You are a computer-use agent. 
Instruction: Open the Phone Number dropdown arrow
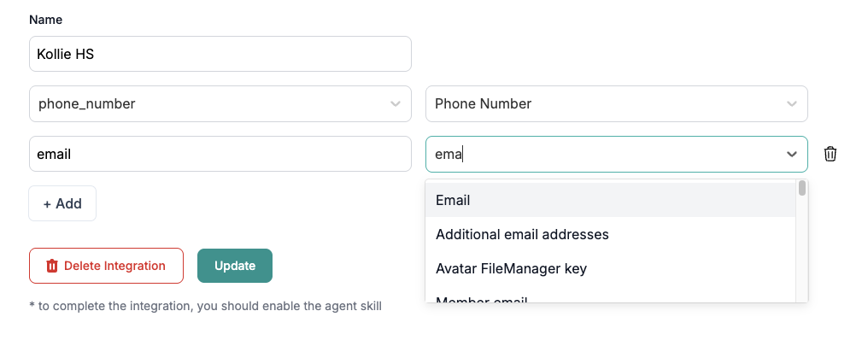(x=791, y=104)
